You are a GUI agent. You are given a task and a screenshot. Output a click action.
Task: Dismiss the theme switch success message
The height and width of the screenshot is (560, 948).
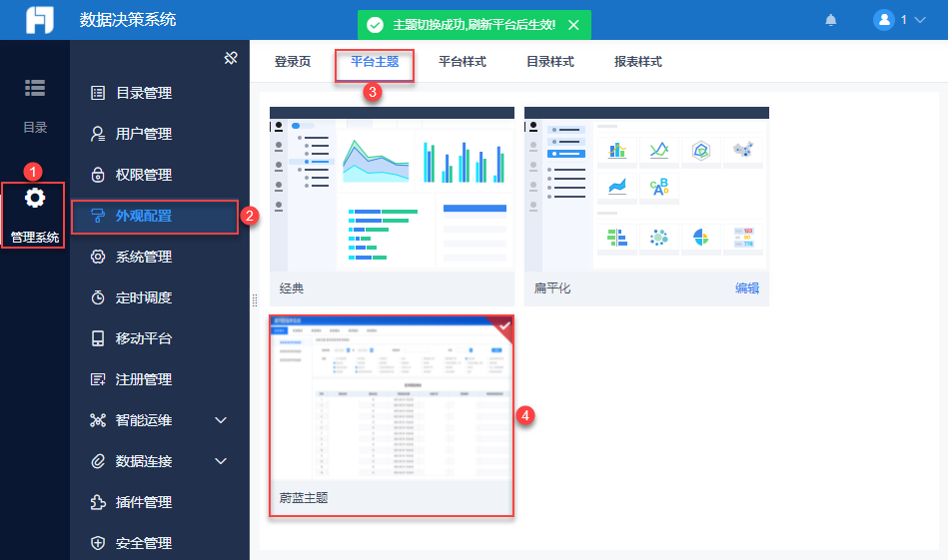pos(573,25)
